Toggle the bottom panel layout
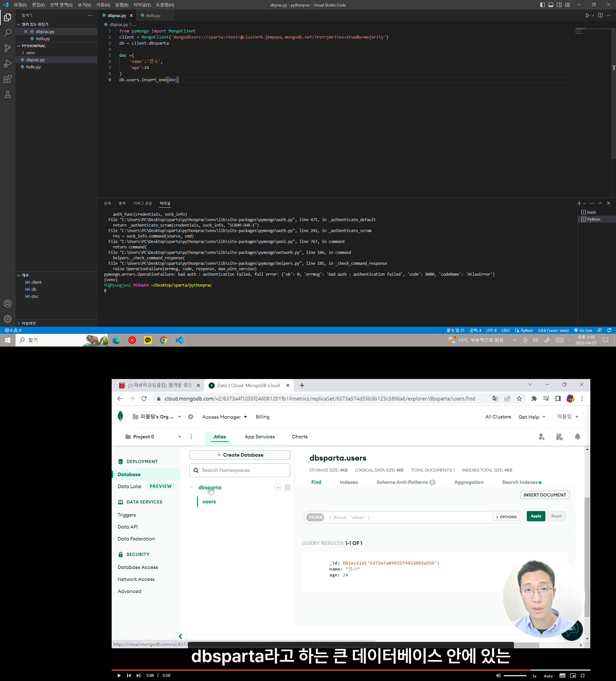616x681 pixels. pos(551,5)
